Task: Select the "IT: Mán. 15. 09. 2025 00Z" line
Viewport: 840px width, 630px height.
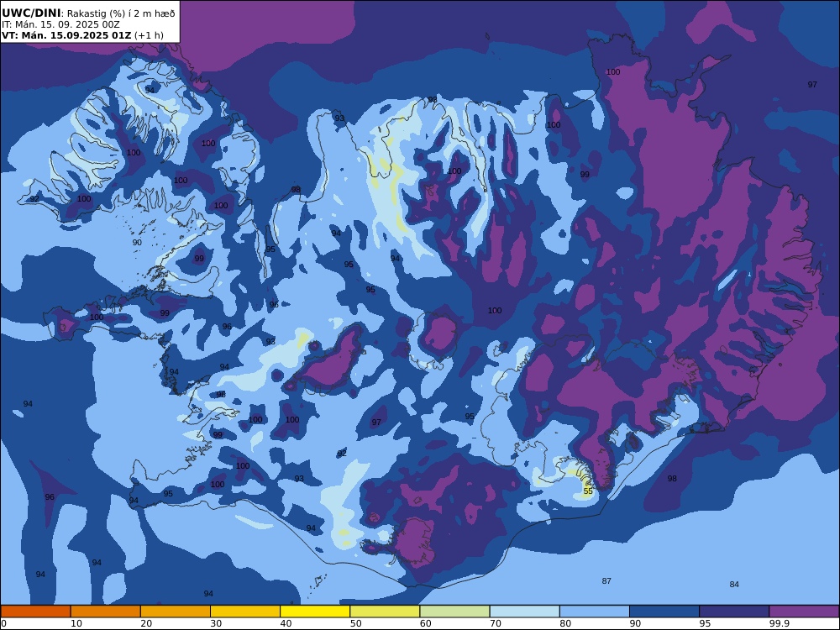Action: pyautogui.click(x=60, y=24)
